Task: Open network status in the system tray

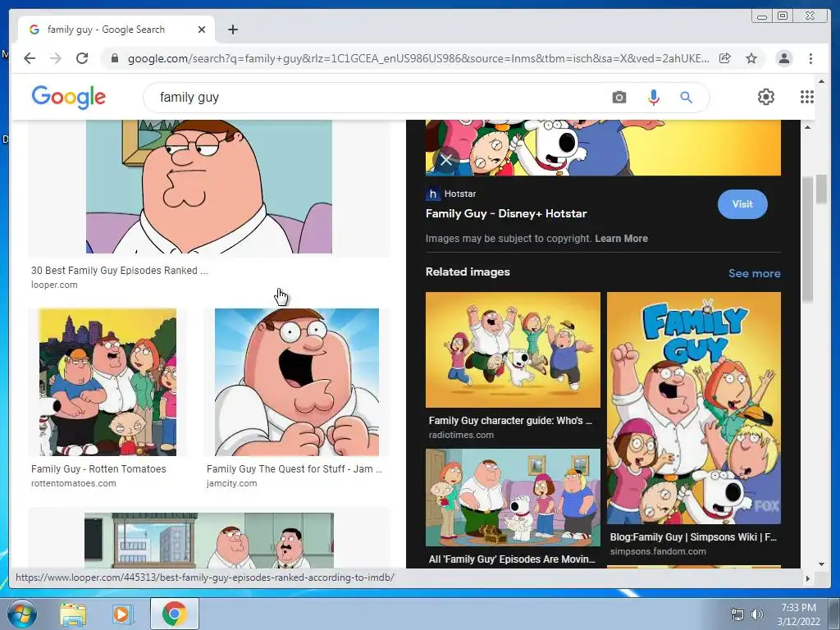Action: tap(737, 614)
